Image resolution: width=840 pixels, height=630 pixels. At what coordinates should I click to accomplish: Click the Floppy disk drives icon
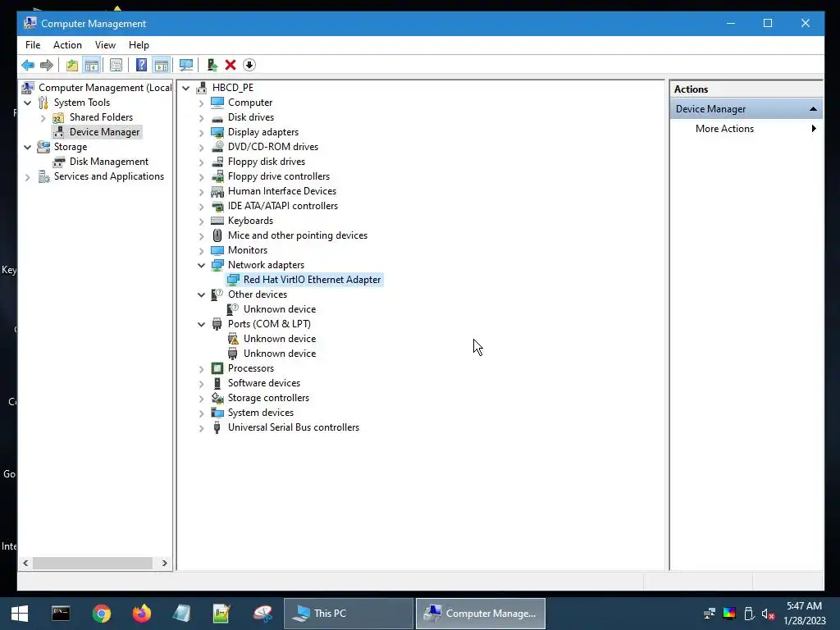pyautogui.click(x=217, y=162)
